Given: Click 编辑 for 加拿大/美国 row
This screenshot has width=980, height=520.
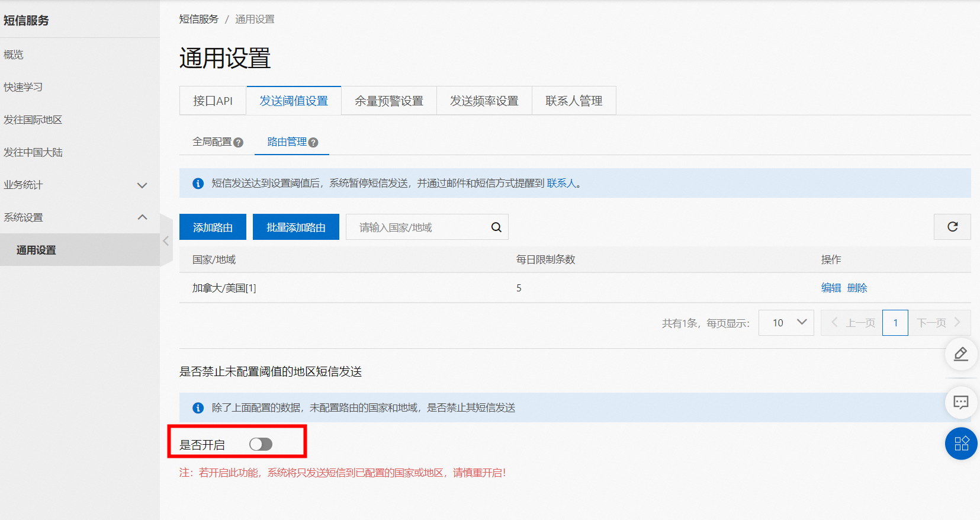Looking at the screenshot, I should [x=831, y=288].
